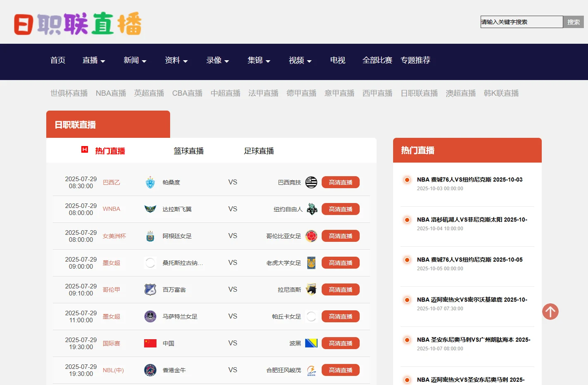Screen dimensions: 588x385
Task: Click the 中国 flag icon
Action: tap(150, 343)
